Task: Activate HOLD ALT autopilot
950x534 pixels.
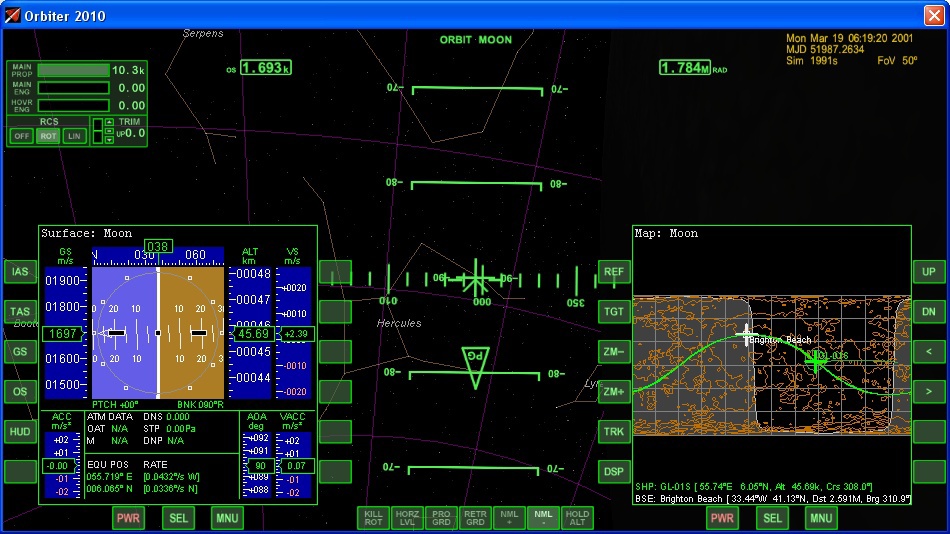Action: tap(577, 518)
